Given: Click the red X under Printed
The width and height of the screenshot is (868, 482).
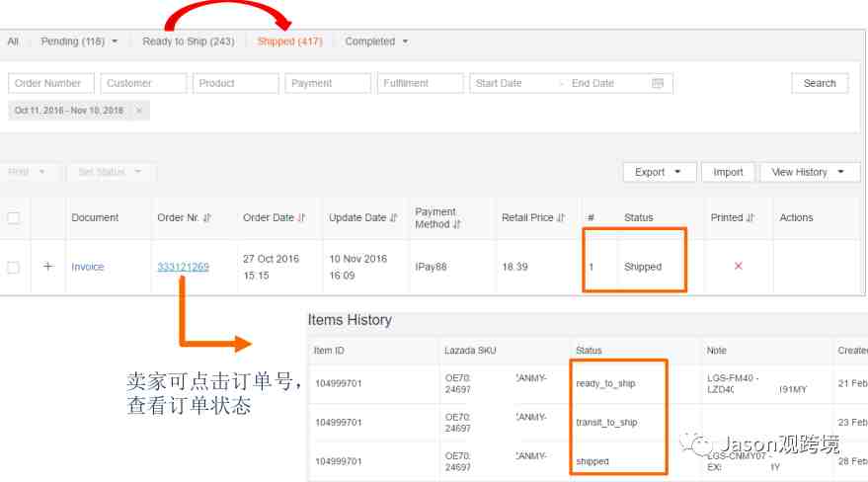Looking at the screenshot, I should 738,266.
